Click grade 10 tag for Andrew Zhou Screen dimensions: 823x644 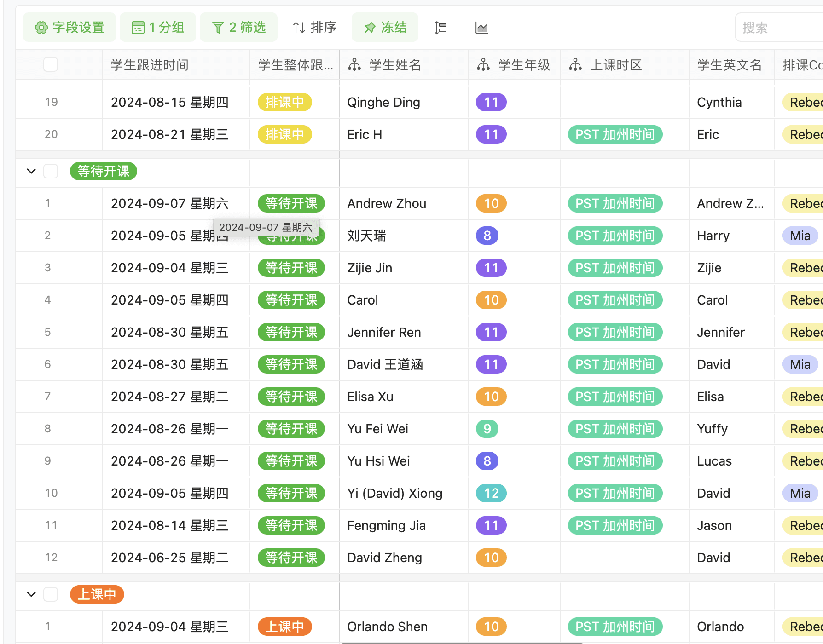(491, 203)
